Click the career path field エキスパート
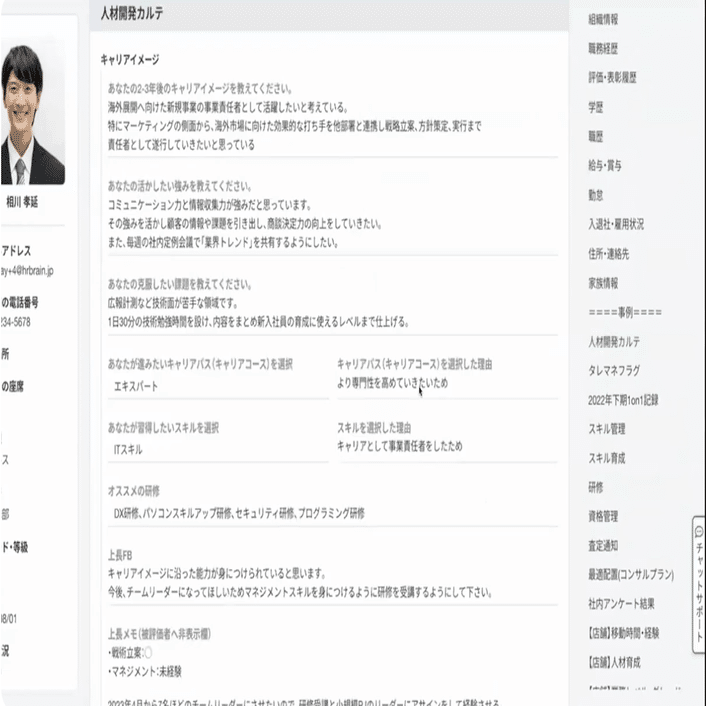706x706 pixels. [136, 386]
